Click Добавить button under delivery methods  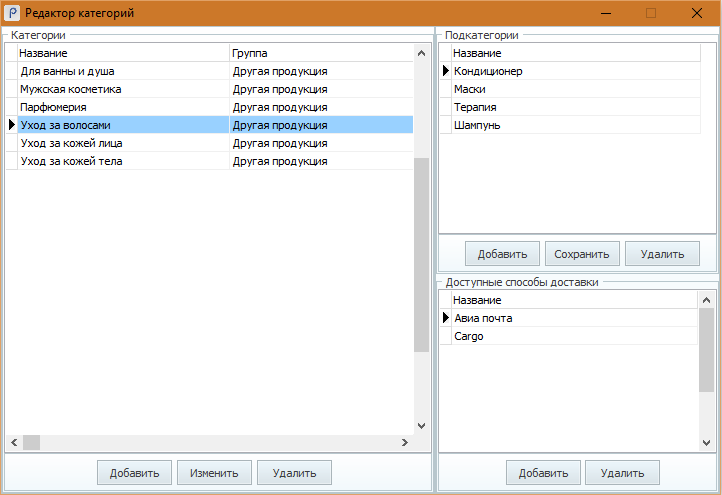click(x=543, y=473)
